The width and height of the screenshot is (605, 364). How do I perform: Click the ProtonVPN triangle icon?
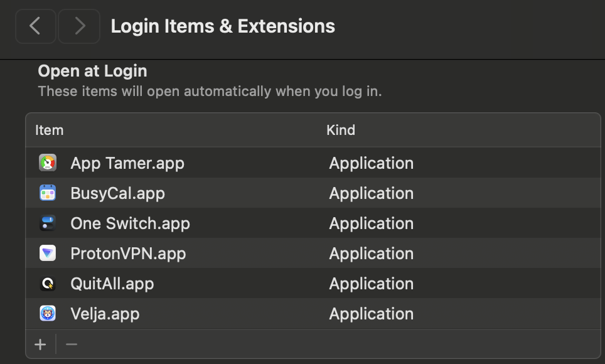pos(48,254)
